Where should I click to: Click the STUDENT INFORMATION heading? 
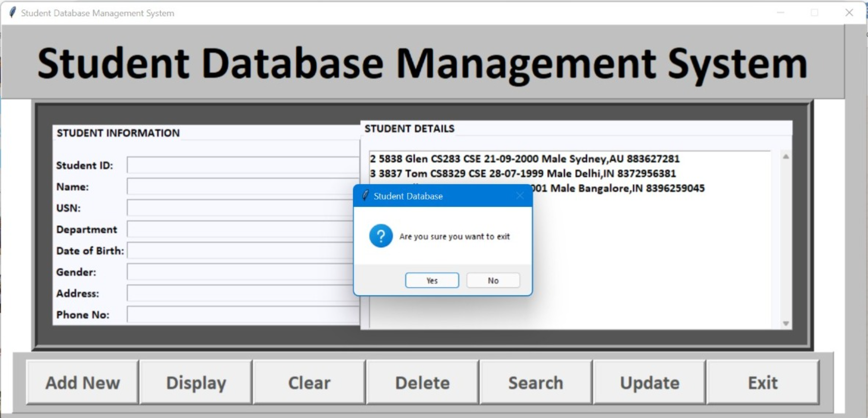tap(118, 133)
